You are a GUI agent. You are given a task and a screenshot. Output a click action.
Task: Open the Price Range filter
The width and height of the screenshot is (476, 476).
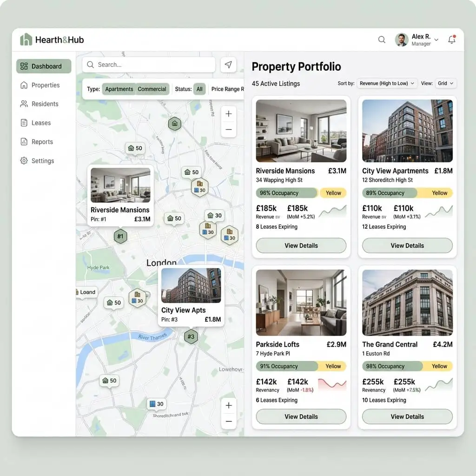227,89
